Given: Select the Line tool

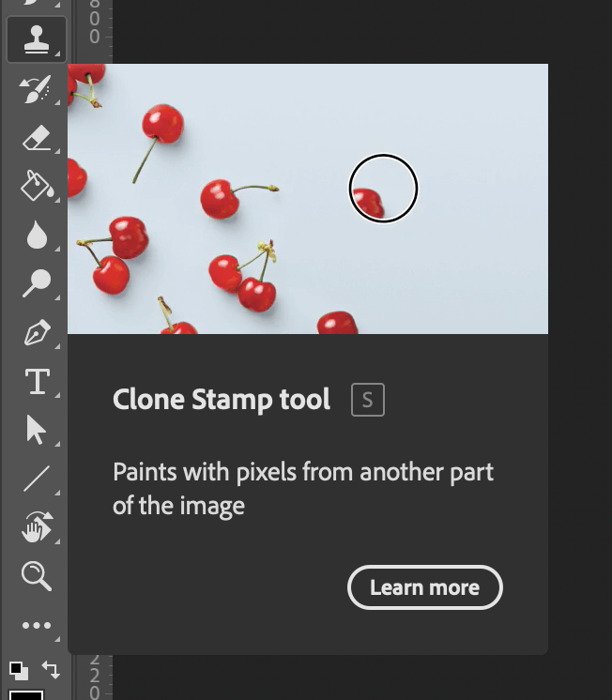Looking at the screenshot, I should (x=36, y=479).
